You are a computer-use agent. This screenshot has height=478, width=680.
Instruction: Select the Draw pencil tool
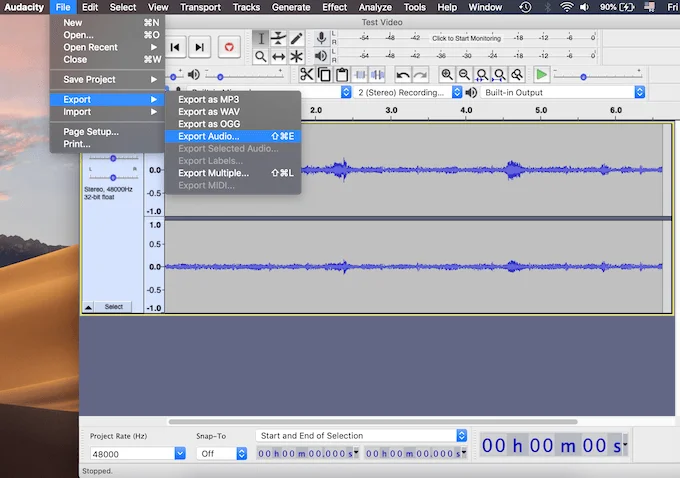[296, 39]
